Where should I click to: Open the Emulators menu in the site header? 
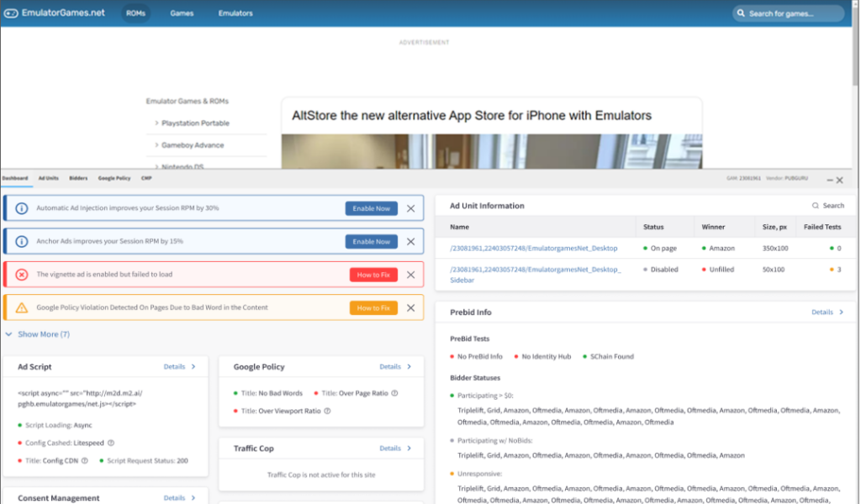point(235,13)
